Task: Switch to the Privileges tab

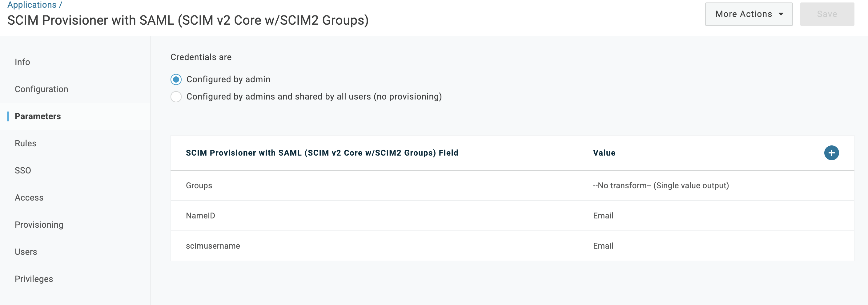Action: point(34,279)
